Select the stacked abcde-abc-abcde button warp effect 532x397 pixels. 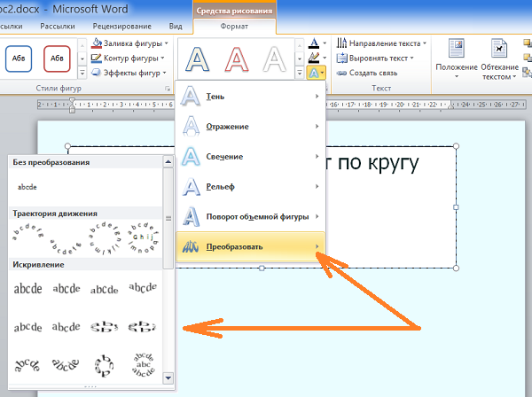coord(143,365)
